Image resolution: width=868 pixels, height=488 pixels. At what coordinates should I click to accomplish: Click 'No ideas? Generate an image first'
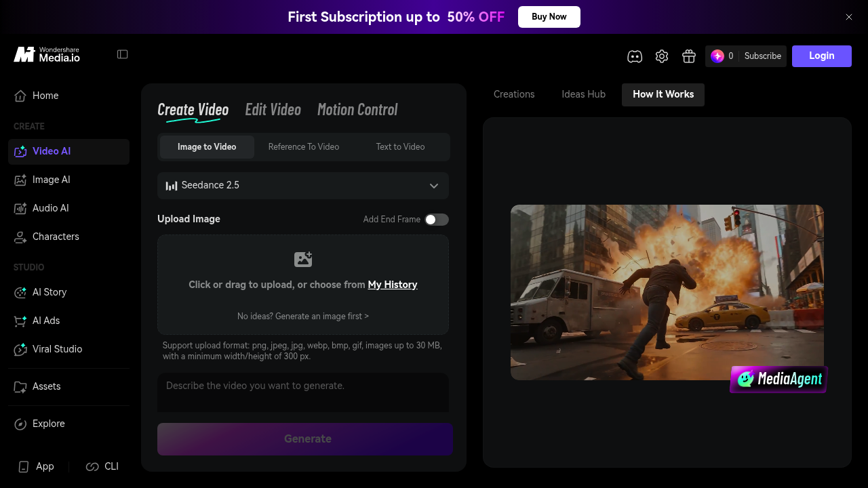pyautogui.click(x=303, y=317)
